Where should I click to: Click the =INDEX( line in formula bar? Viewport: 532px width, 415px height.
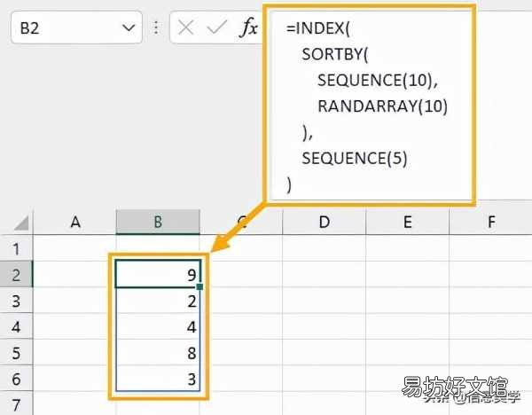(318, 28)
